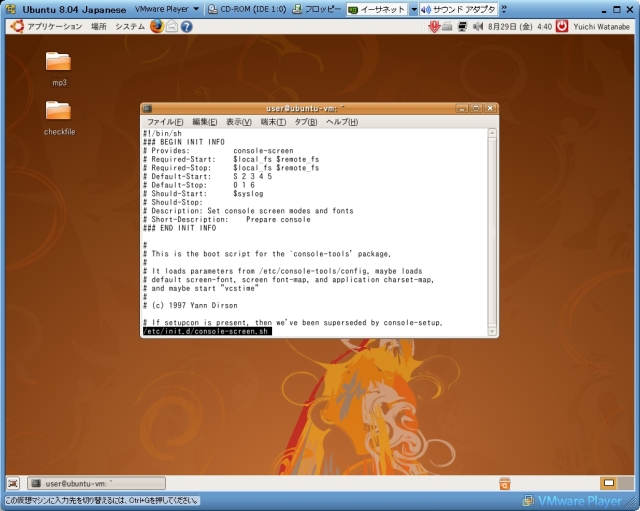This screenshot has width=640, height=511.
Task: Open the Places menu in top panel
Action: (98, 27)
